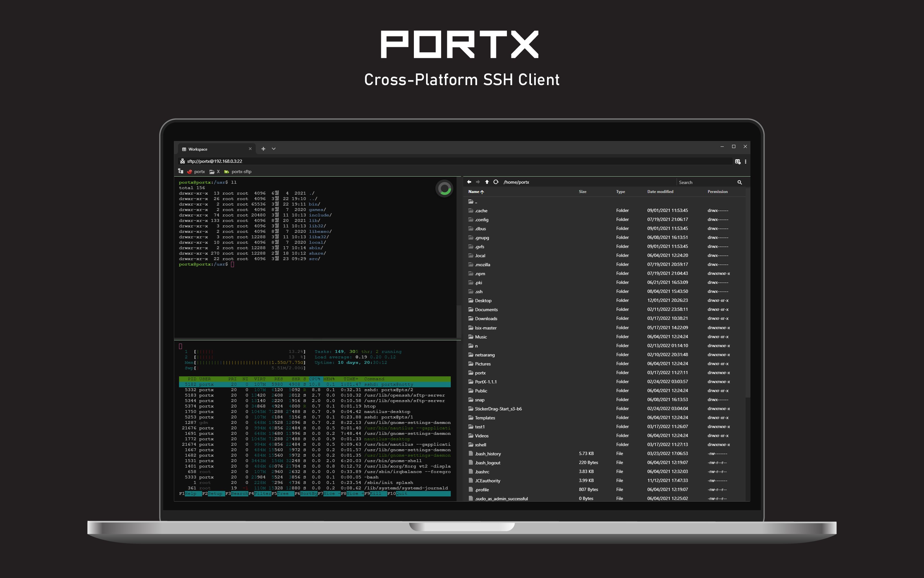Select the .cache folder icon
This screenshot has width=924, height=578.
(471, 211)
